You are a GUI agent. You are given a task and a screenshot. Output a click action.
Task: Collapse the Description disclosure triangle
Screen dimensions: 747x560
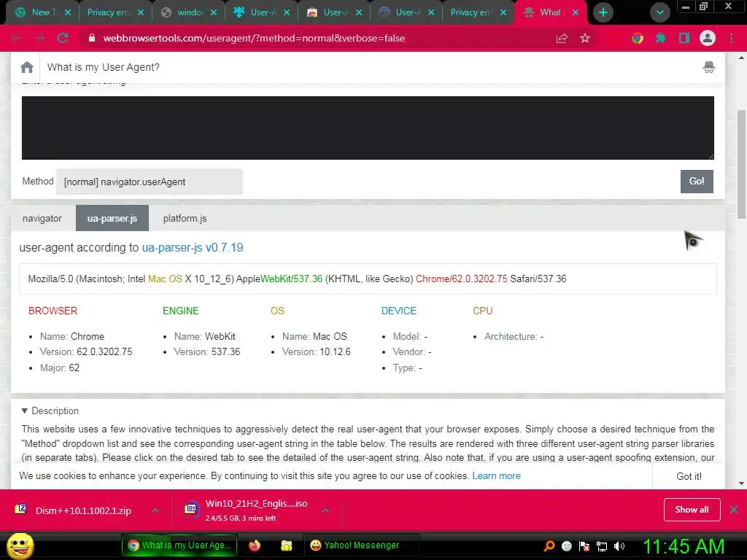point(24,411)
